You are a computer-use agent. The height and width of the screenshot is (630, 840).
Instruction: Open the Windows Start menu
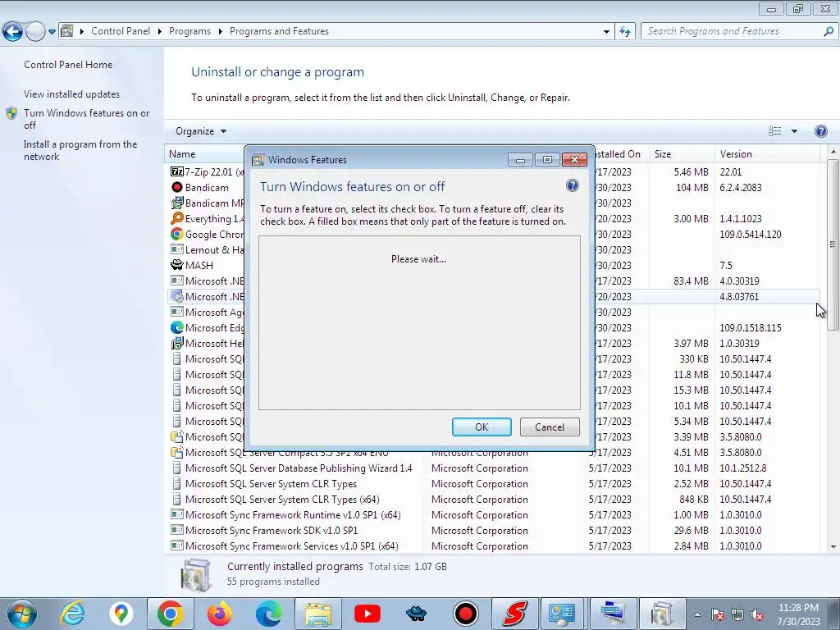coord(21,614)
